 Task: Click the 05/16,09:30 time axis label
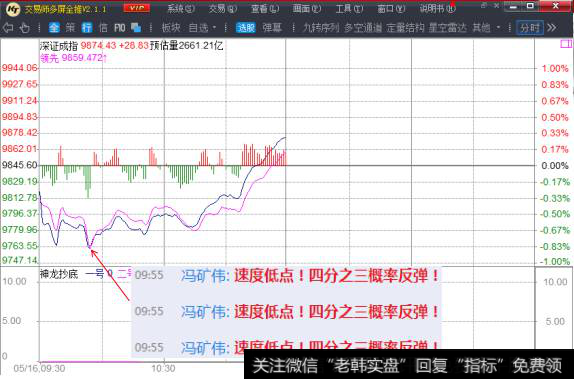click(39, 368)
